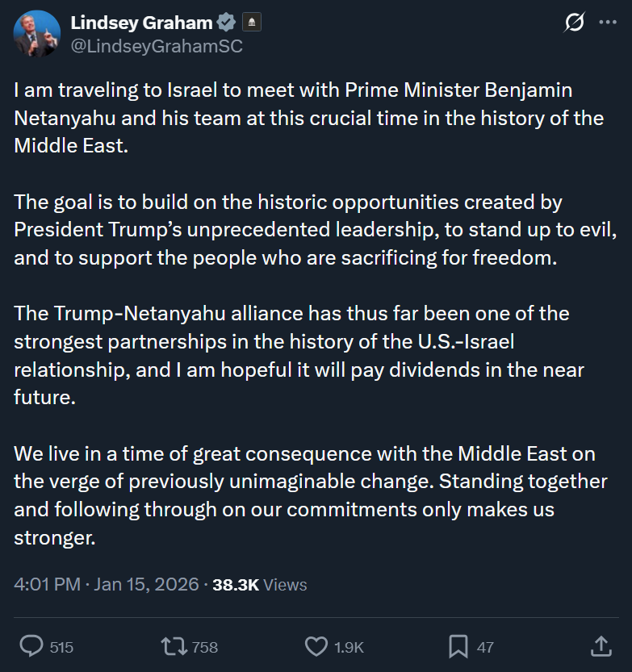Open the 38.3K Views analytics

click(259, 585)
